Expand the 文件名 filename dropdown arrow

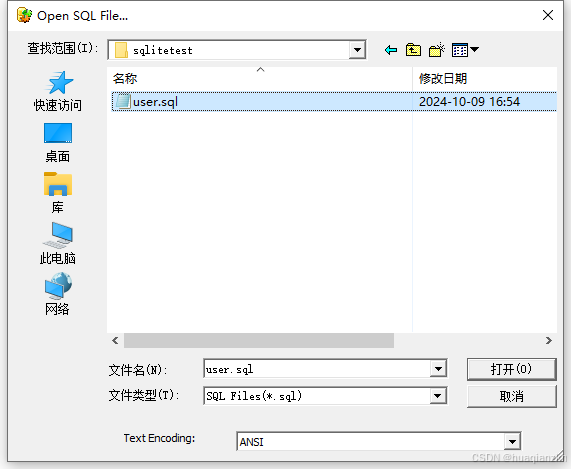click(438, 369)
